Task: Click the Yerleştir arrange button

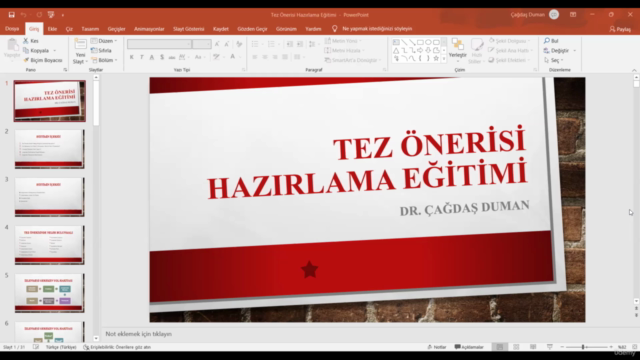Action: tap(458, 49)
